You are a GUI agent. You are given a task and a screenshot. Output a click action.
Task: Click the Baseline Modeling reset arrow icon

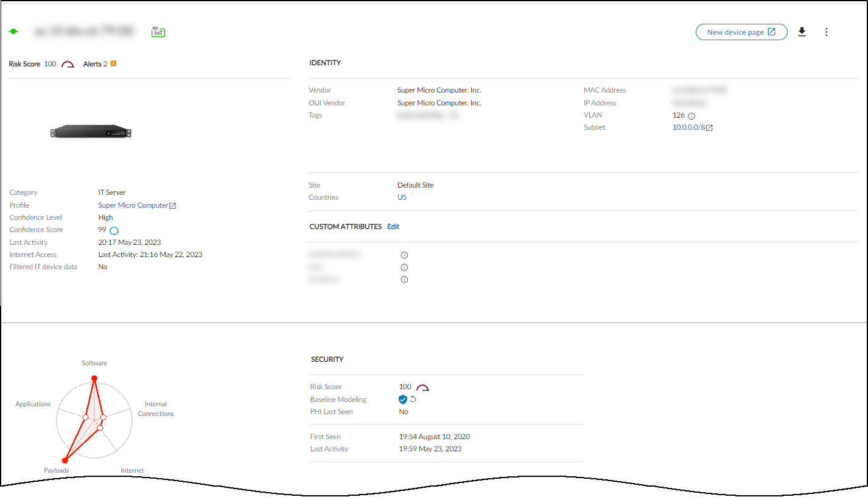[x=413, y=399]
